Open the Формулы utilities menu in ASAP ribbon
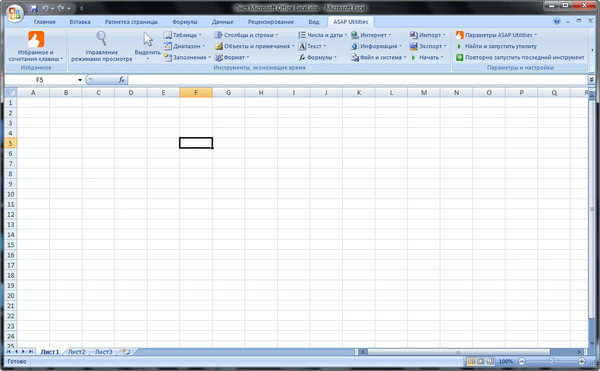 tap(317, 57)
